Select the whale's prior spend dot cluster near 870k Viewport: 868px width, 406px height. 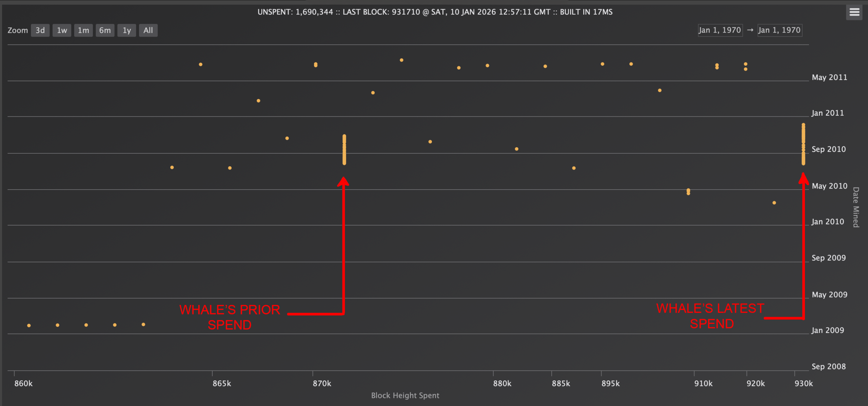(x=344, y=149)
